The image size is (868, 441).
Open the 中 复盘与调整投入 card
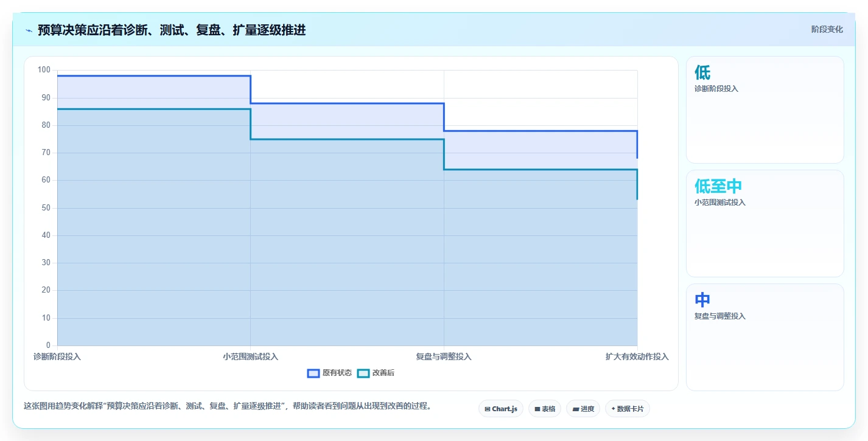click(765, 337)
